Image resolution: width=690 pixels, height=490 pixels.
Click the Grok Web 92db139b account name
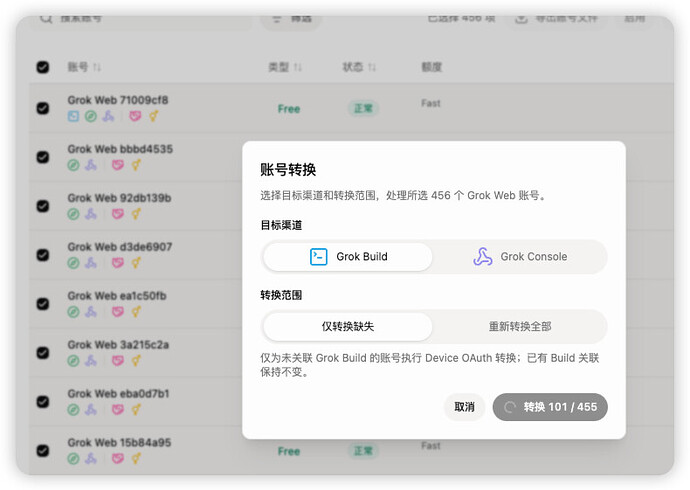tap(119, 197)
